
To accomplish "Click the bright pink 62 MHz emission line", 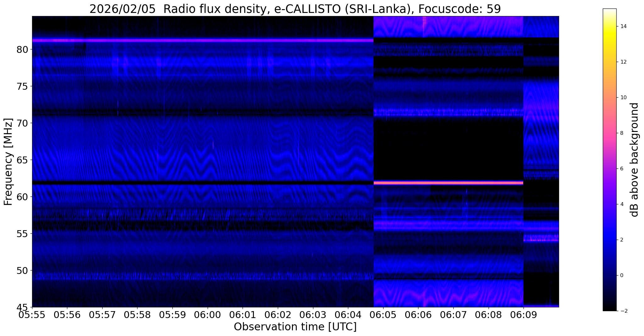I will point(448,183).
